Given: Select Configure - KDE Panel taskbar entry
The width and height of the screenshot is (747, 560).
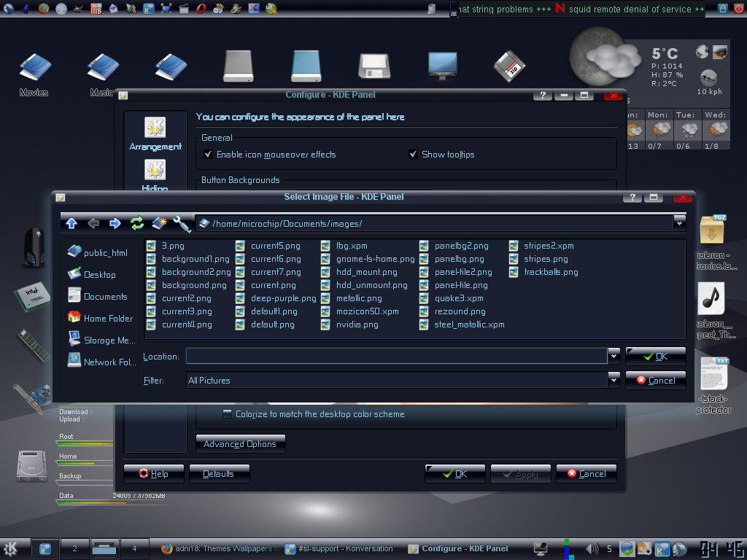Looking at the screenshot, I should coord(458,548).
